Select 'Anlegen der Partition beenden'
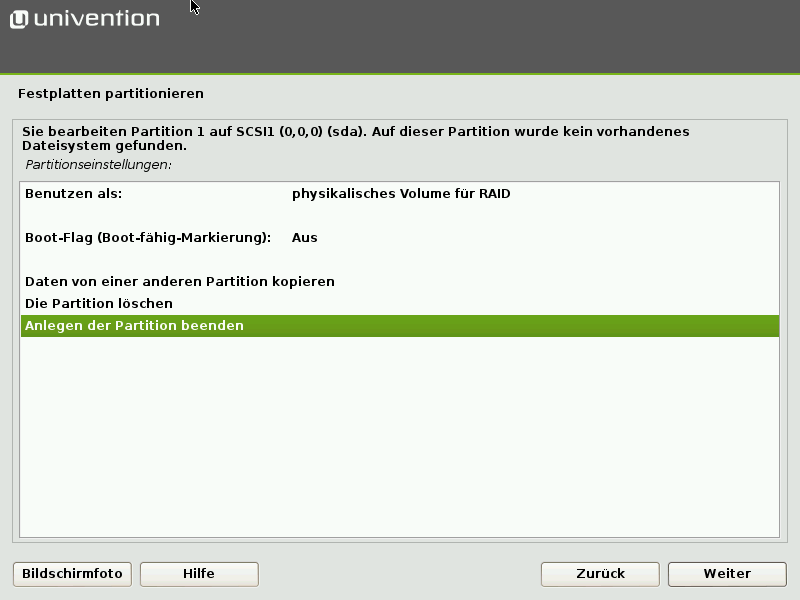This screenshot has height=600, width=800. point(400,326)
